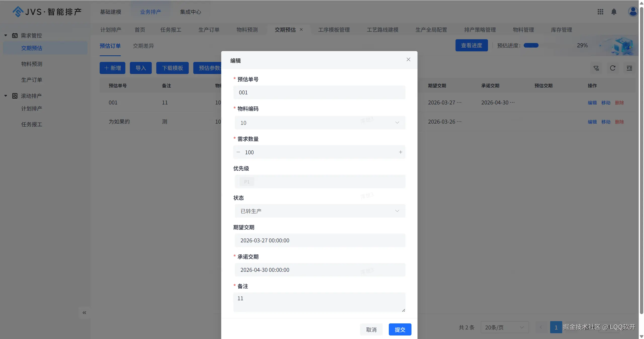Viewport: 644px width, 339px height.
Task: Decrease 需求数量 with minus stepper
Action: click(238, 152)
